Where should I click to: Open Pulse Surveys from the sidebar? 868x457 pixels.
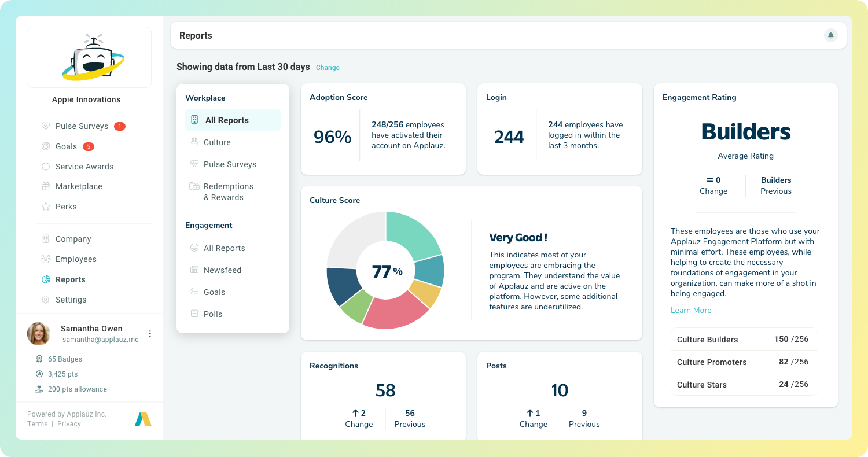click(81, 126)
